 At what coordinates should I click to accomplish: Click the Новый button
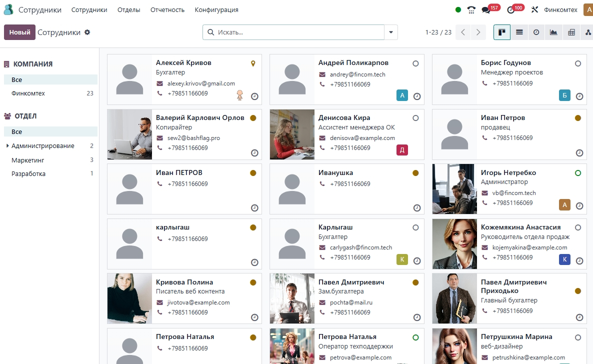tap(19, 32)
